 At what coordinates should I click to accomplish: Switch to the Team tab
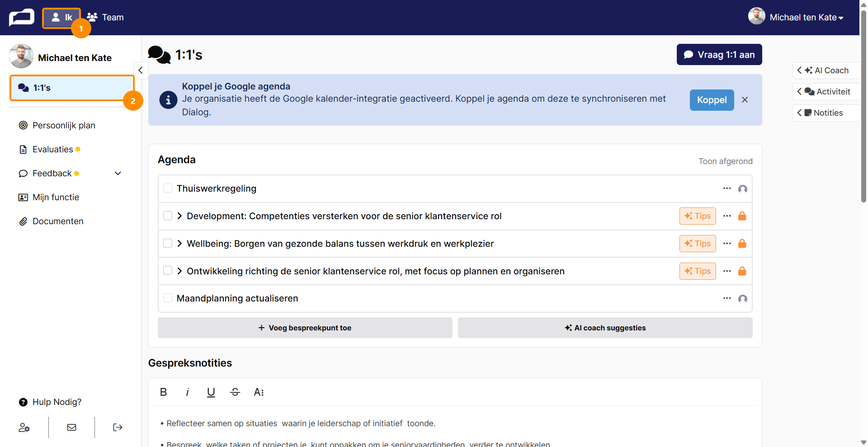[x=105, y=17]
